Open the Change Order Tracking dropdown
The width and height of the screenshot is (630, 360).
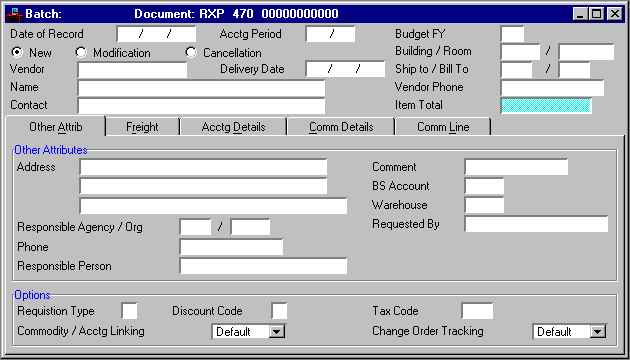point(598,332)
